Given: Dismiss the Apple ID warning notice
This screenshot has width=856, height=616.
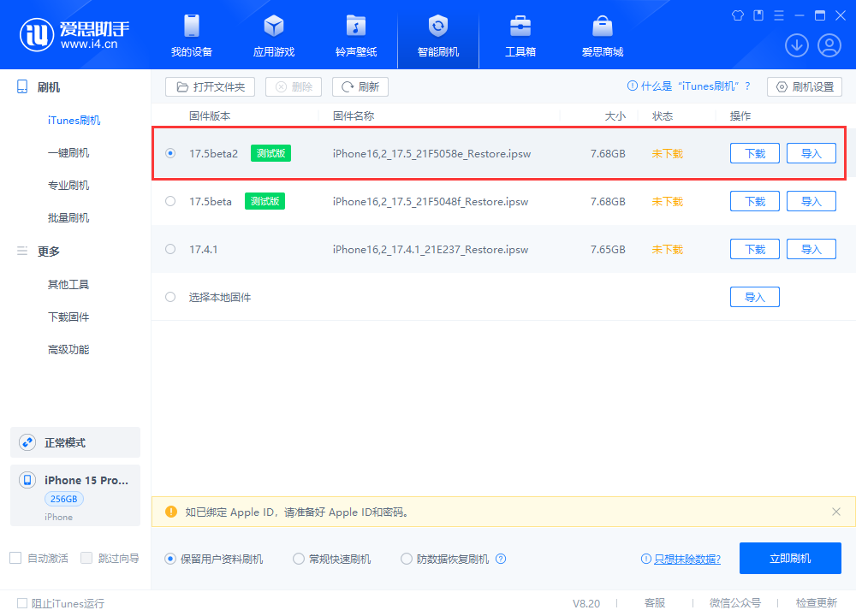Looking at the screenshot, I should coord(836,512).
